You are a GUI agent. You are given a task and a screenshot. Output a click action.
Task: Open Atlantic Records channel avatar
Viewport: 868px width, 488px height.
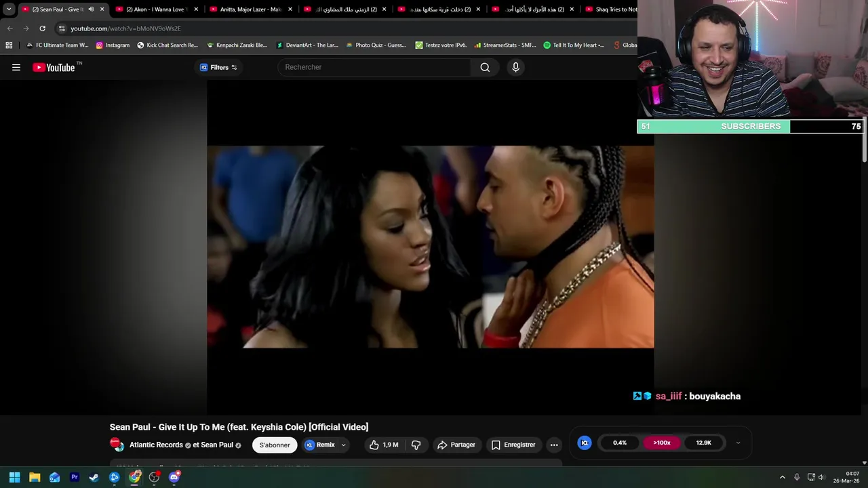117,445
